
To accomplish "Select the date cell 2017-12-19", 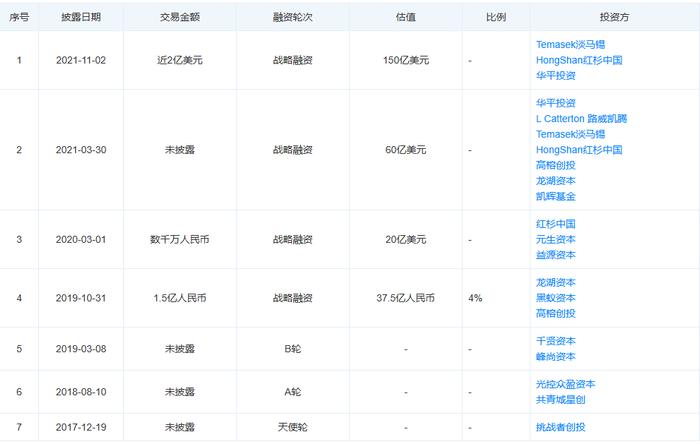I will coord(81,427).
